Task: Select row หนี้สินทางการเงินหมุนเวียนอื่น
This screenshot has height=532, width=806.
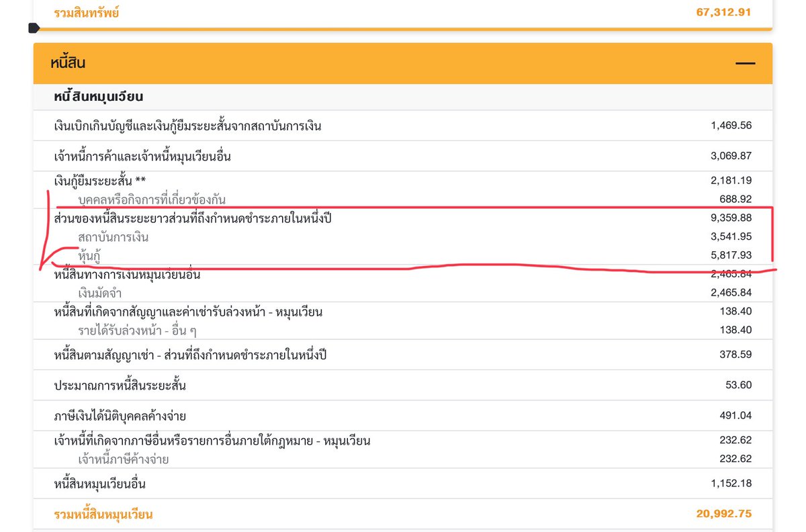Action: (403, 275)
